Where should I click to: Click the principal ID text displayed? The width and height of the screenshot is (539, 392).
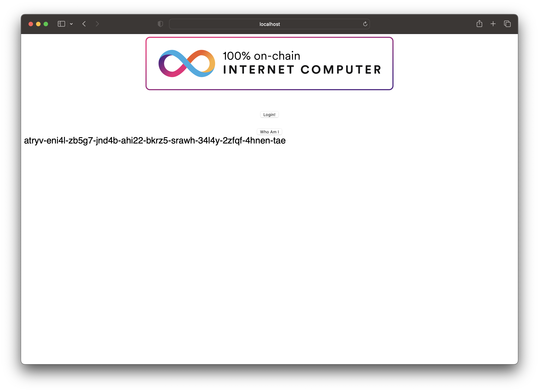pos(155,140)
